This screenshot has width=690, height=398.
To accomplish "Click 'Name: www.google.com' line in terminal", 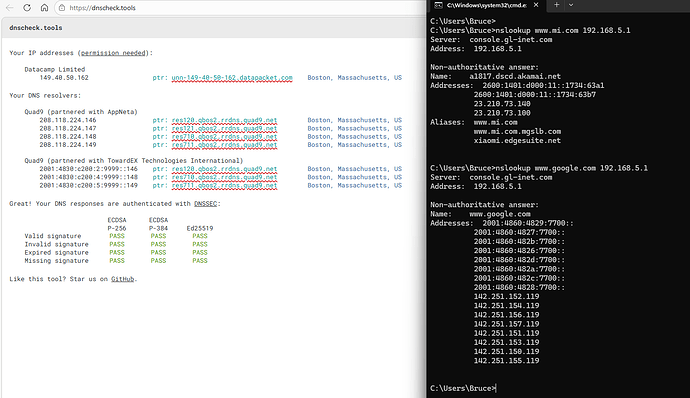I will click(480, 214).
